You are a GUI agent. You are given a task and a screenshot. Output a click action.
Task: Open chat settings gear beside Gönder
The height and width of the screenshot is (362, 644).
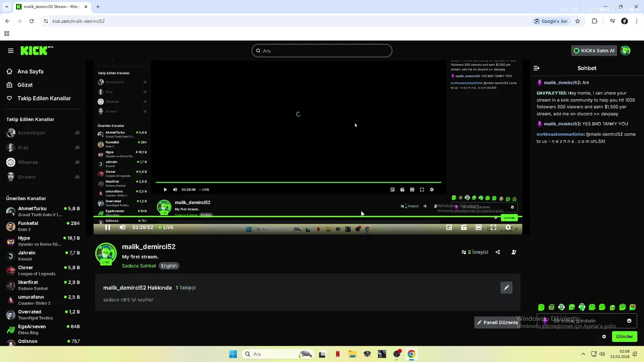604,336
